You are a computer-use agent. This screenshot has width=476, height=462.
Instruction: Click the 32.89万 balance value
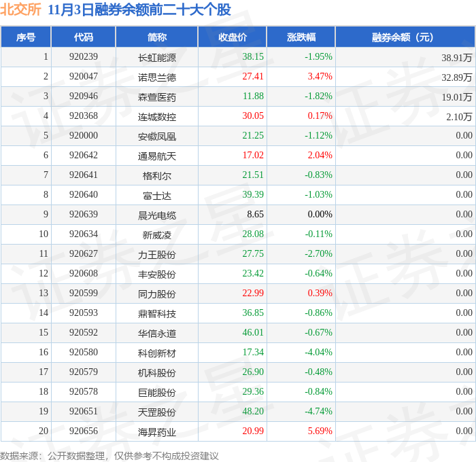[456, 77]
